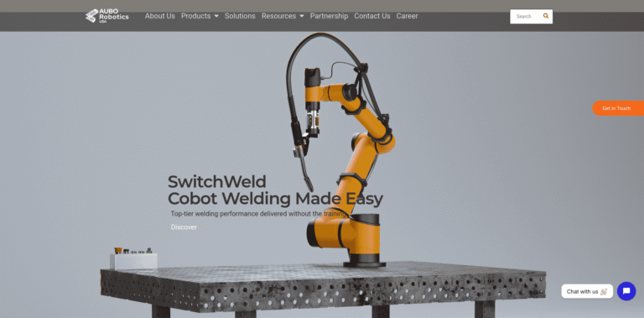644x318 pixels.
Task: Click the Chat with us label
Action: click(587, 291)
